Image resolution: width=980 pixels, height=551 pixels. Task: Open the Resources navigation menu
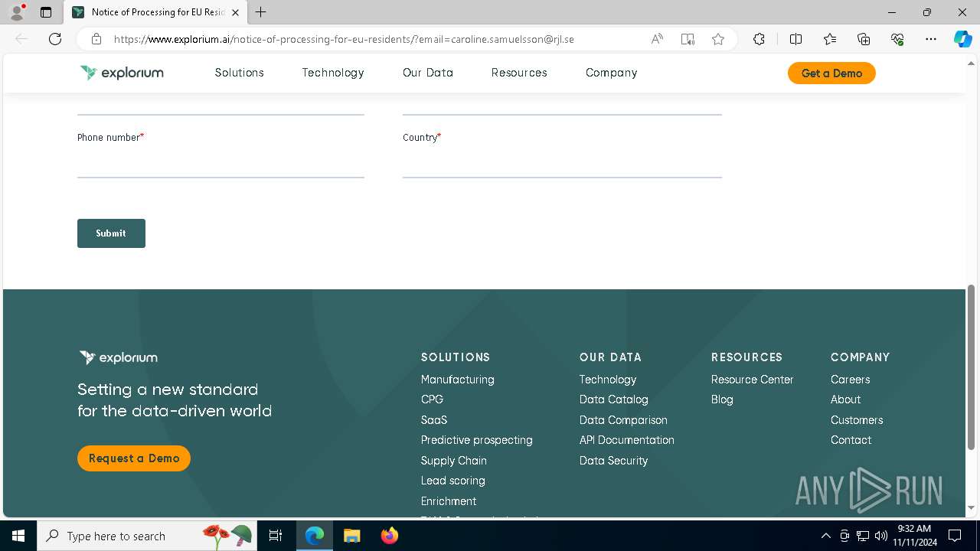pos(519,73)
